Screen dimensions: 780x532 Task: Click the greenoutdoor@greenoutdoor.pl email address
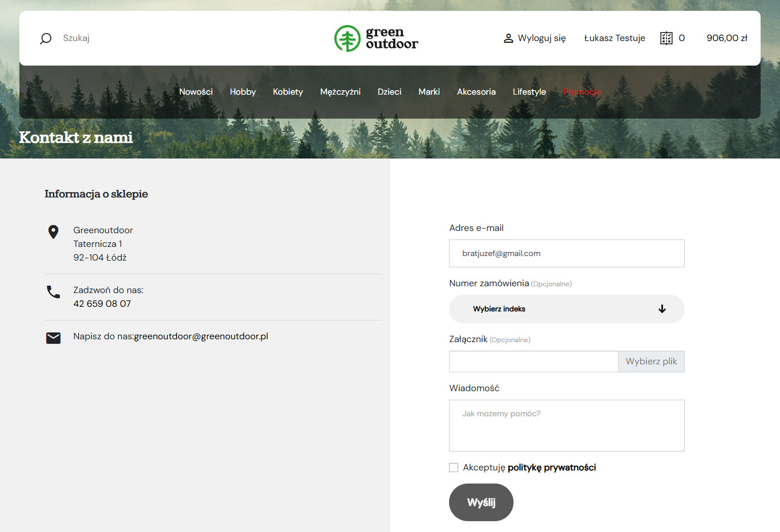[x=201, y=336]
